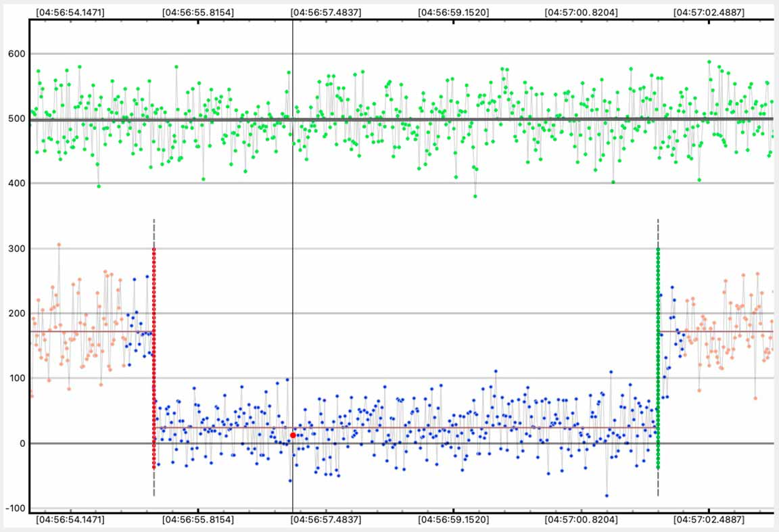
Task: Select the lowest green data point near 380
Action: coord(475,196)
